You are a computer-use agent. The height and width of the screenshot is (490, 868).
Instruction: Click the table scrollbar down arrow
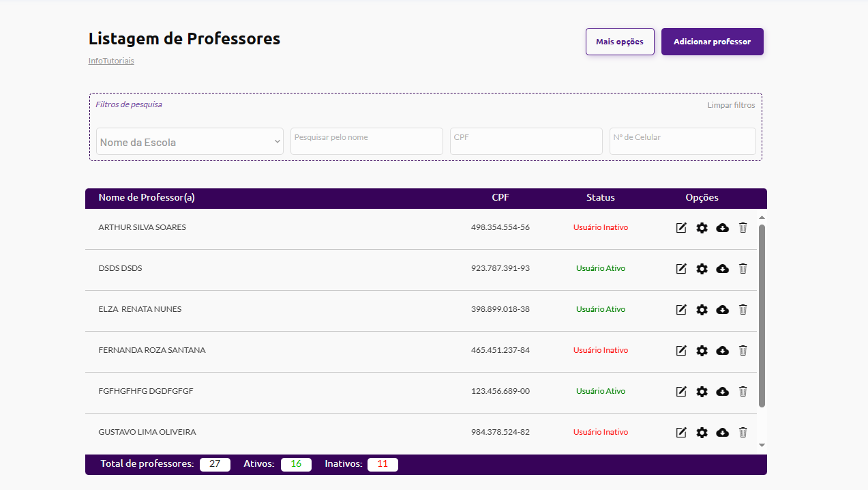762,445
